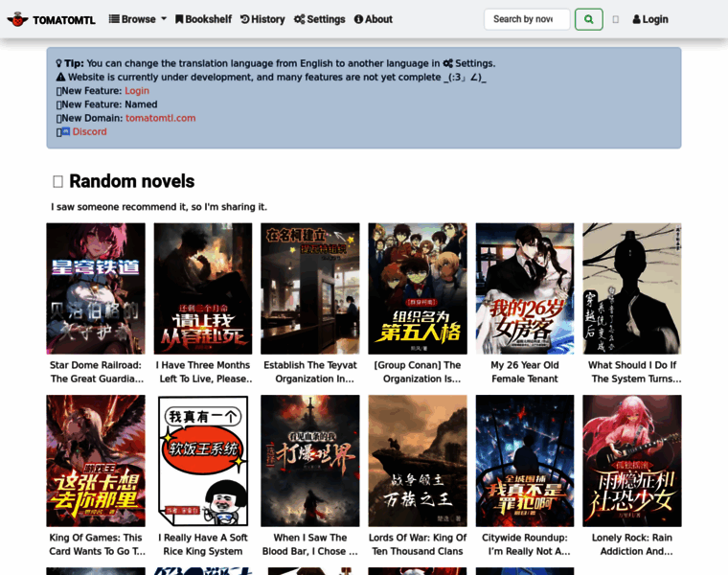Open Lords Of War novel cover
This screenshot has height=575, width=728.
tap(418, 461)
